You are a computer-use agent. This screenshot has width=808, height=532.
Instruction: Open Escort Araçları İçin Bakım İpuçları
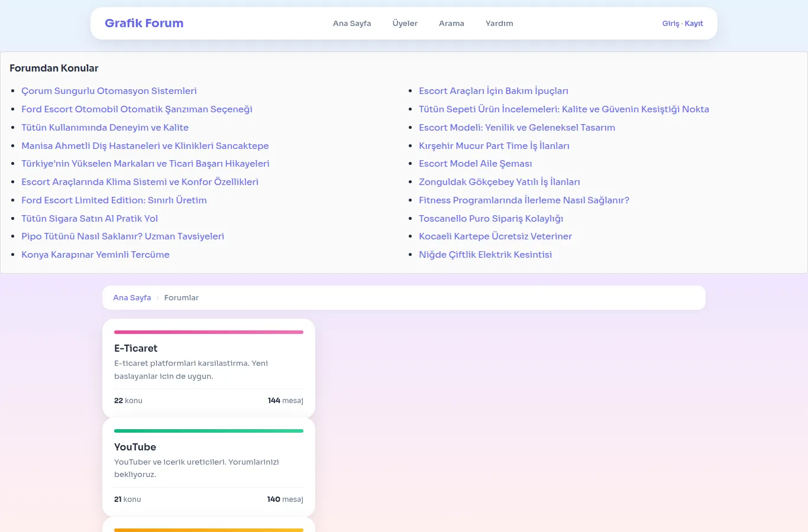493,91
